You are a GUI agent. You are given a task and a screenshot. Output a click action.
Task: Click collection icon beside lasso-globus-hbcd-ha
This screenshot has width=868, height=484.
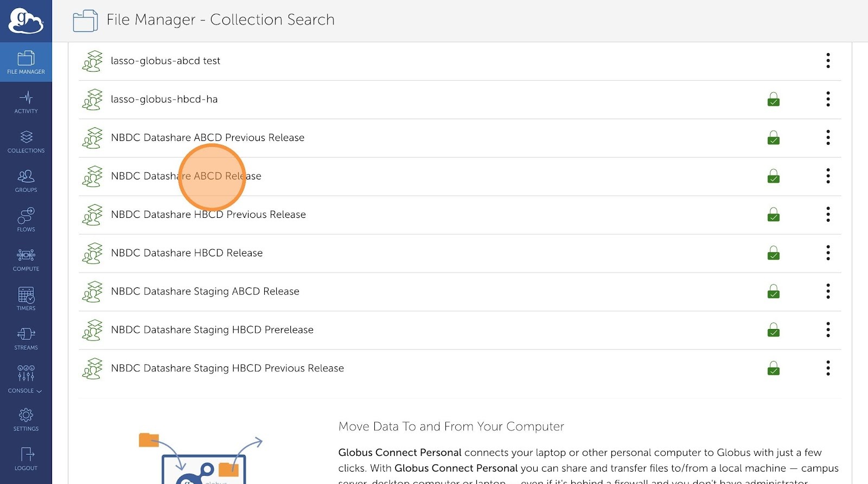pos(92,99)
